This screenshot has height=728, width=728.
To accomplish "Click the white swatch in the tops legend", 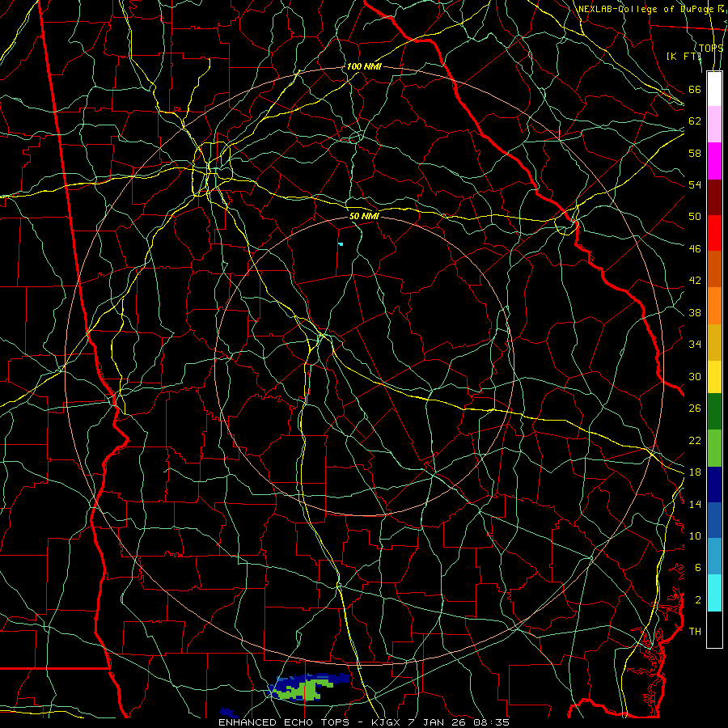I will point(714,89).
